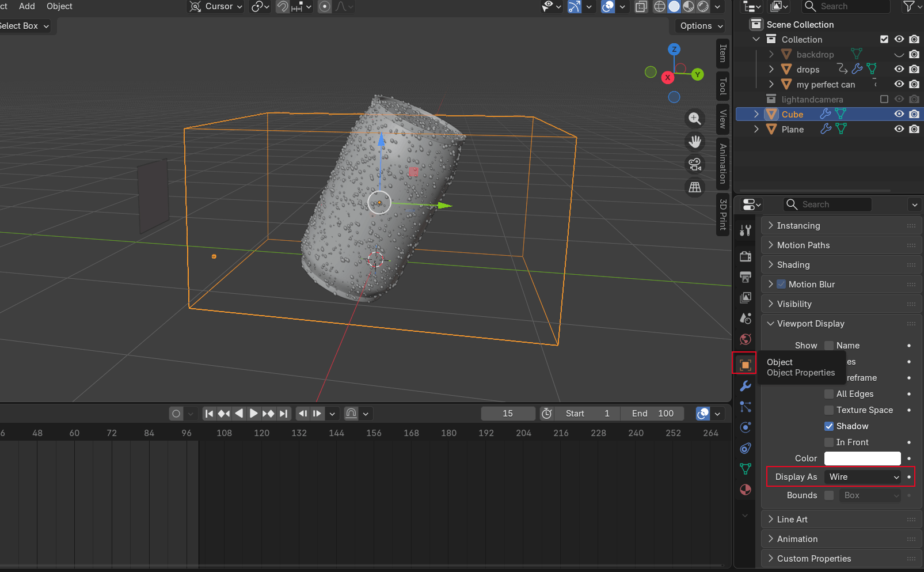
Task: Click the outliner Search field
Action: [846, 6]
